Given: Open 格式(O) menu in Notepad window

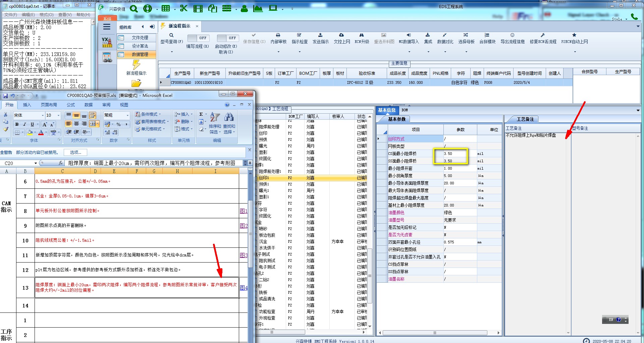Looking at the screenshot, I should (x=46, y=15).
